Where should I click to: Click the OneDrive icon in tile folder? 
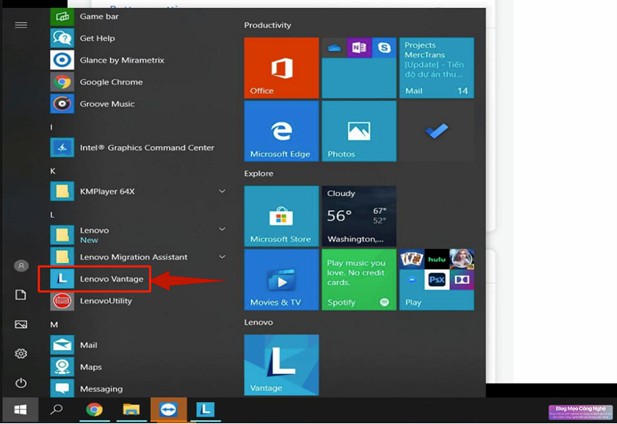click(334, 48)
